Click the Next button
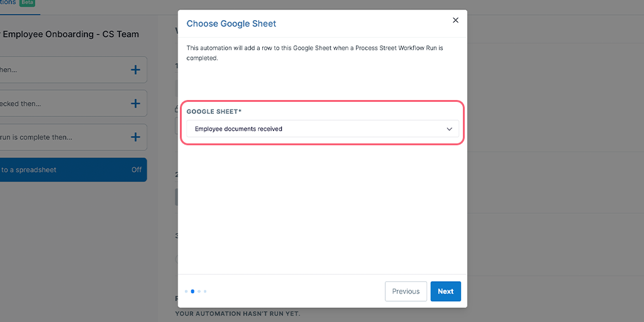644x322 pixels. pos(446,291)
